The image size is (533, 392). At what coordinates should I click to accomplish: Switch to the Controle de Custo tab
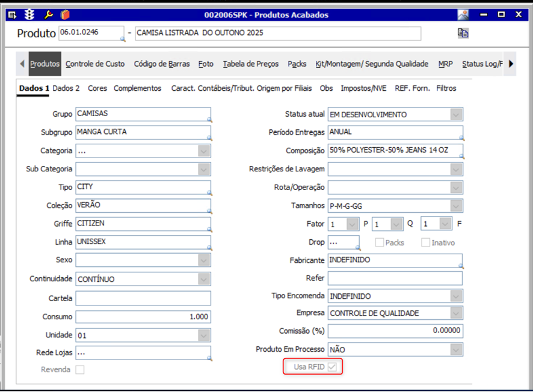point(95,64)
